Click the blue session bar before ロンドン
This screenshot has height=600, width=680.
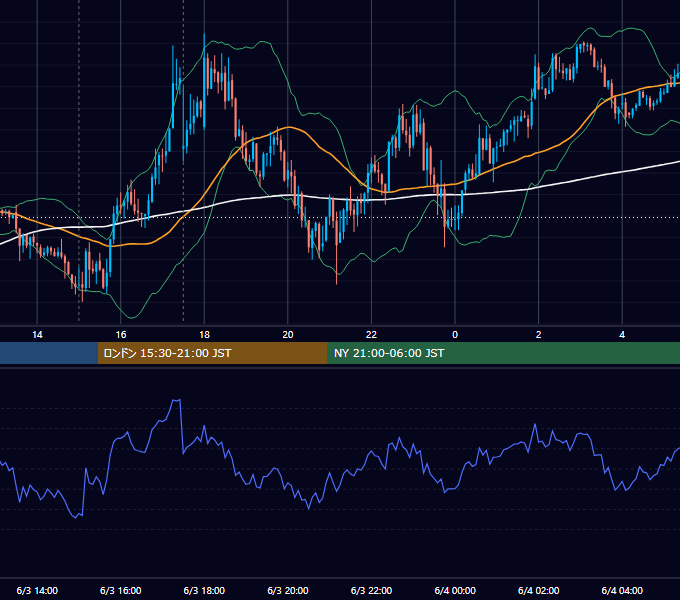tap(49, 353)
